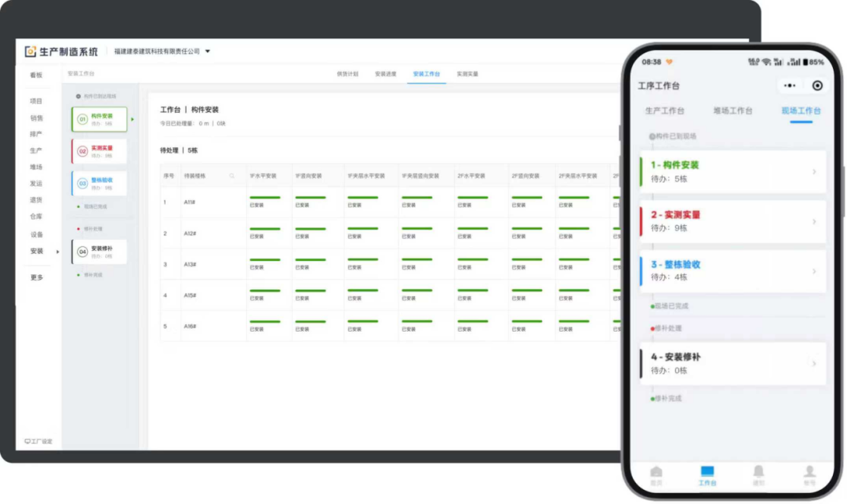Click the search icon in 待装楼栋 header

[231, 176]
